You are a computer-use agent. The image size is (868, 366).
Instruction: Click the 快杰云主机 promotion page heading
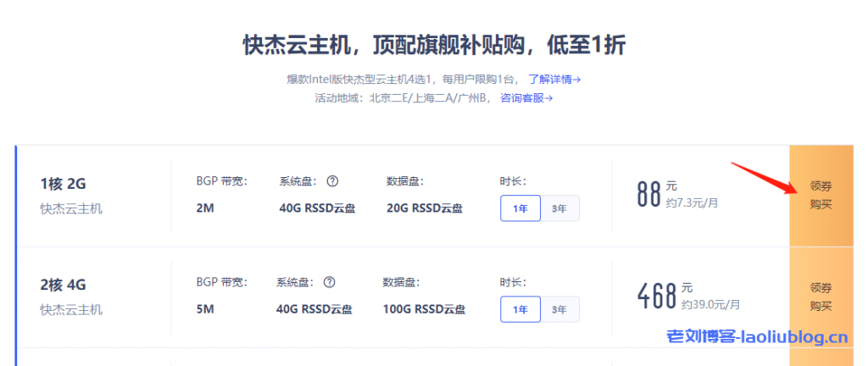pyautogui.click(x=434, y=44)
